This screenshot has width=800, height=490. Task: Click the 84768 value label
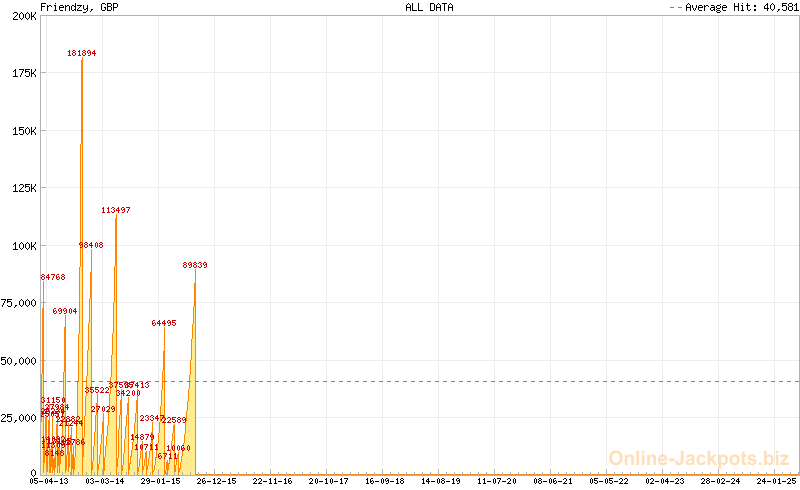[x=53, y=277]
